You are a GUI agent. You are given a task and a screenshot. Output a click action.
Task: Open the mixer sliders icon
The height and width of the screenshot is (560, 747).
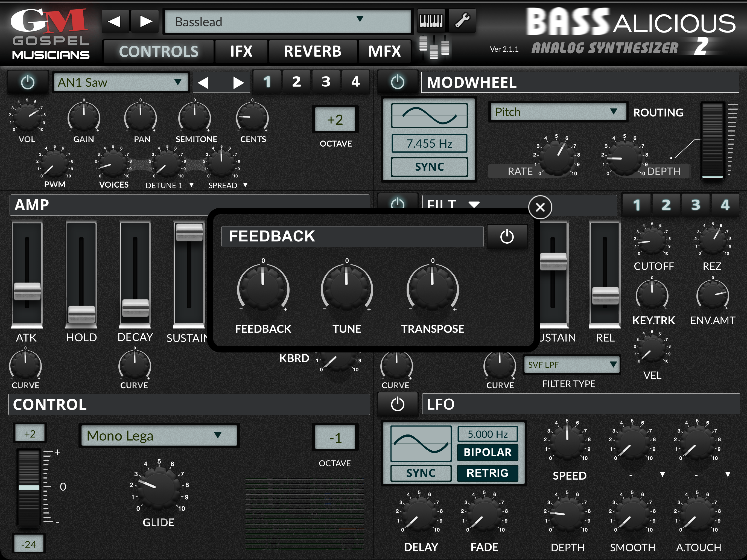point(434,47)
